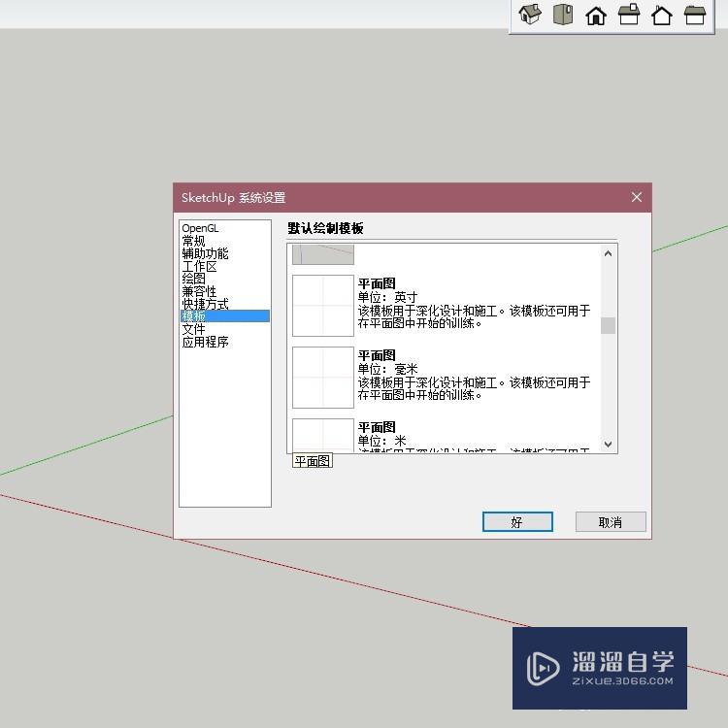Click the thumbnail of the 米 template
The image size is (728, 728).
(323, 435)
